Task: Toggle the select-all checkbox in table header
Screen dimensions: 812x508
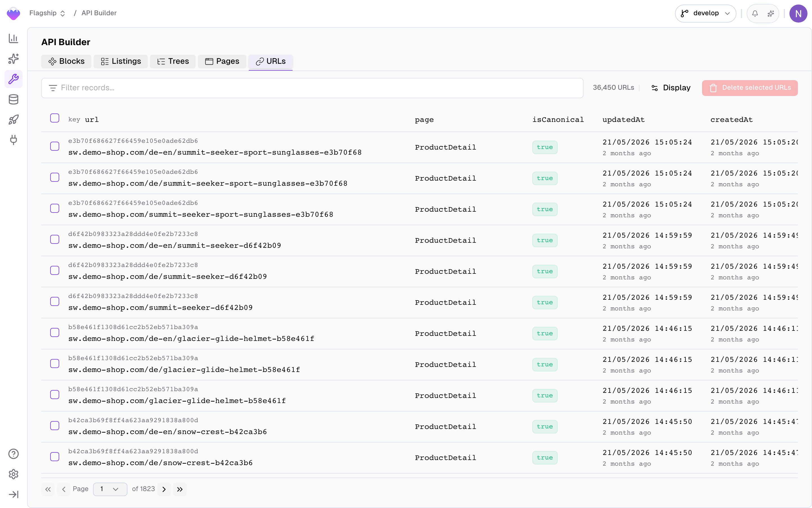Action: click(55, 118)
